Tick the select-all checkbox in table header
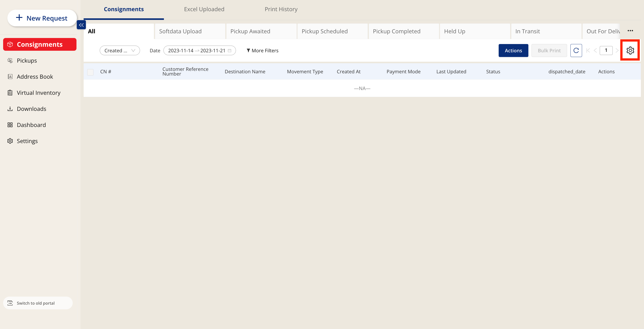The width and height of the screenshot is (644, 329). 90,72
